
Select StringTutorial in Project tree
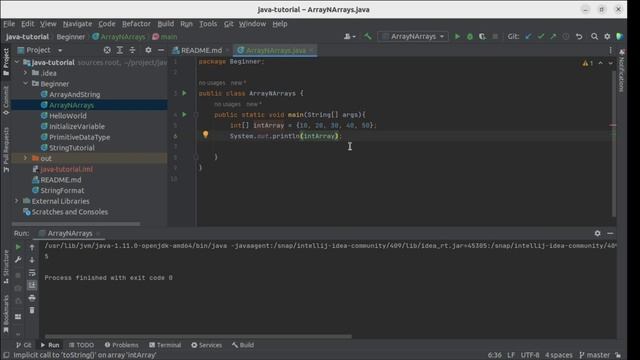pyautogui.click(x=72, y=148)
